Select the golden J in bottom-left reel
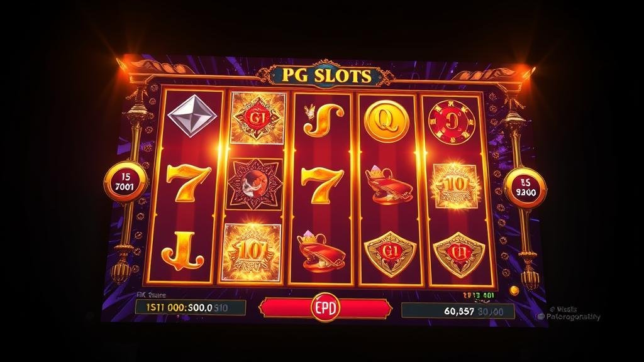This screenshot has width=644, height=362. pos(183,251)
